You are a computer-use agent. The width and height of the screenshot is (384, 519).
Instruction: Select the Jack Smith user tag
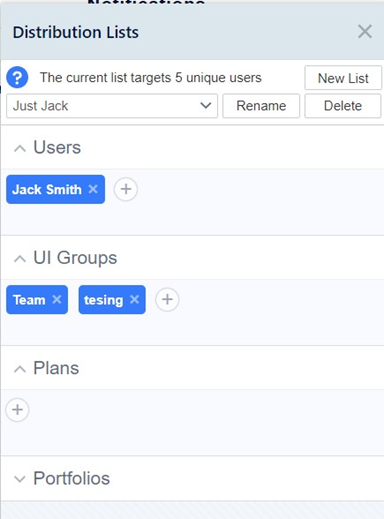click(47, 189)
